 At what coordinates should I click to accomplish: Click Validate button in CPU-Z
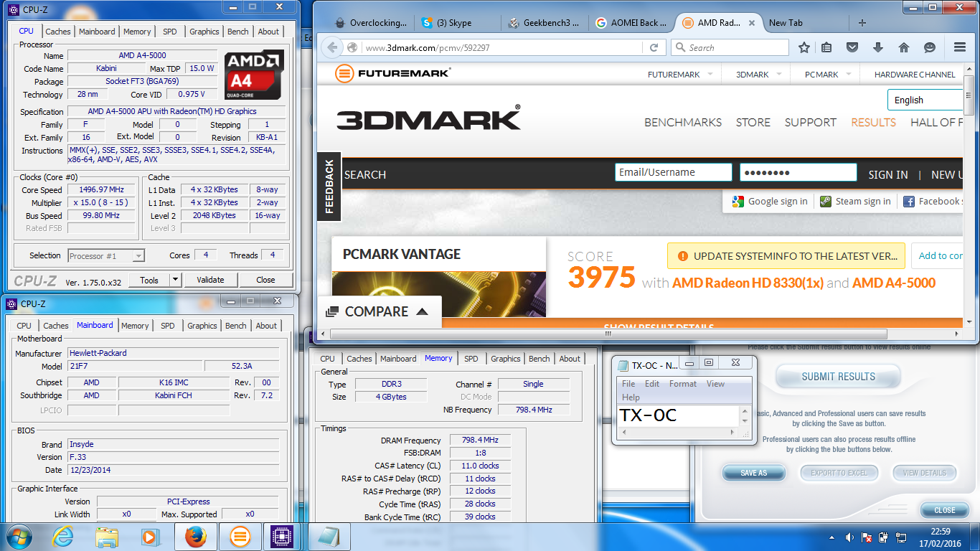click(210, 280)
